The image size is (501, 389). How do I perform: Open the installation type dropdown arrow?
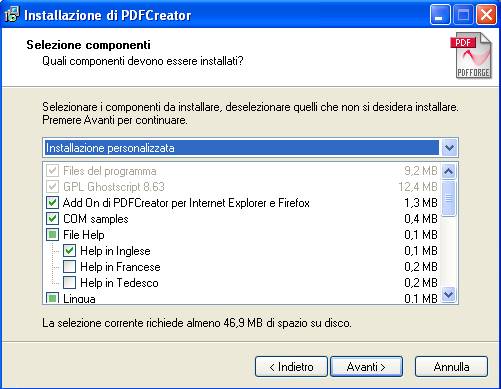[449, 148]
